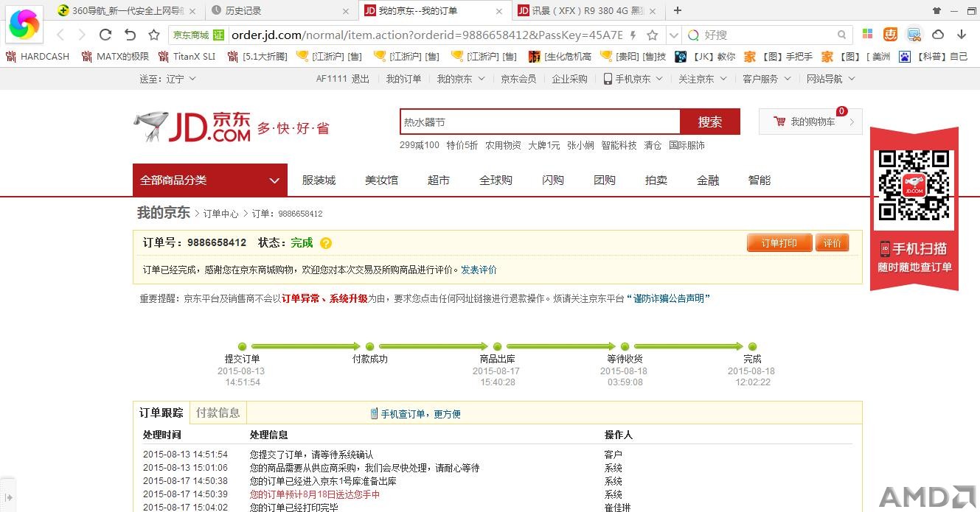Switch to the 历史记录 tab

280,10
